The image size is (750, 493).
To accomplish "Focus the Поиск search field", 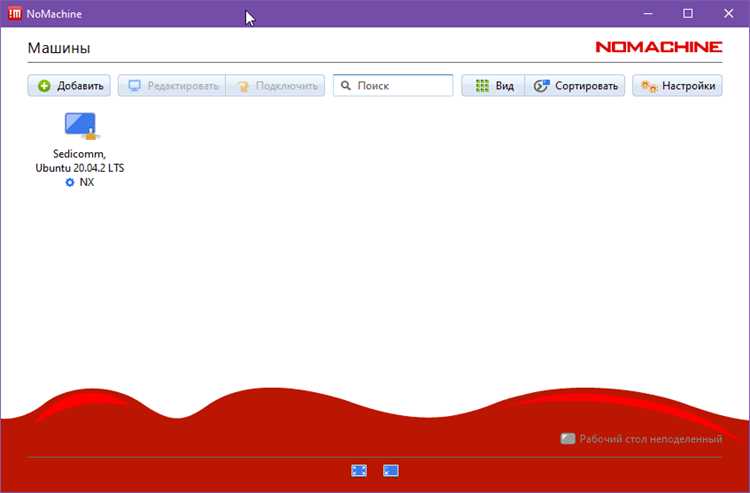I will click(x=393, y=86).
